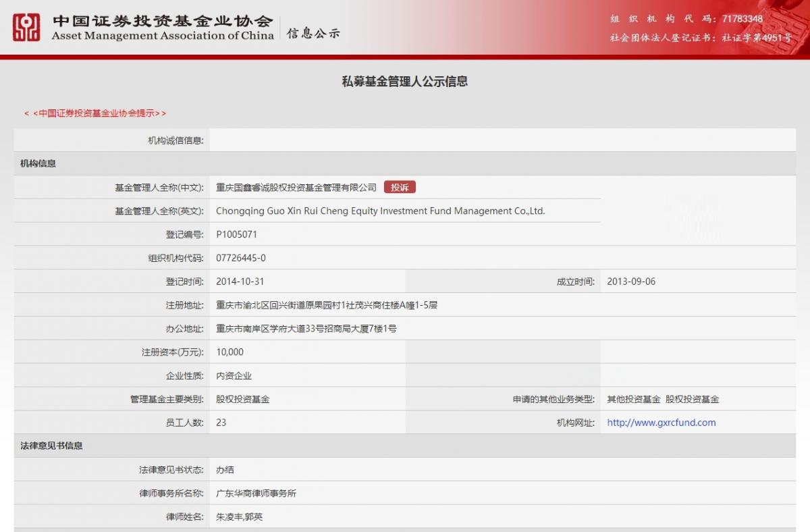This screenshot has width=810, height=532.
Task: Select 股权投资基金 in 管理基金主要类别 row
Action: pos(243,399)
